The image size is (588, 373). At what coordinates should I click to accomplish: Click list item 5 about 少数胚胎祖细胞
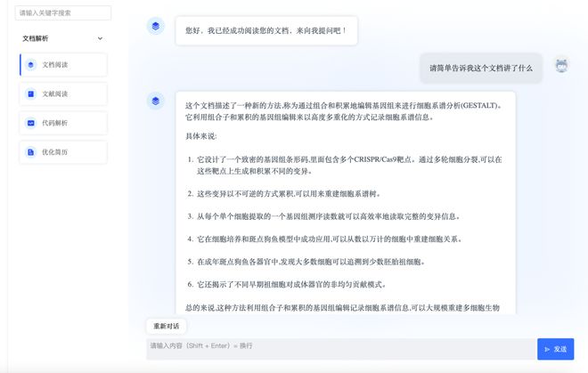tap(306, 262)
